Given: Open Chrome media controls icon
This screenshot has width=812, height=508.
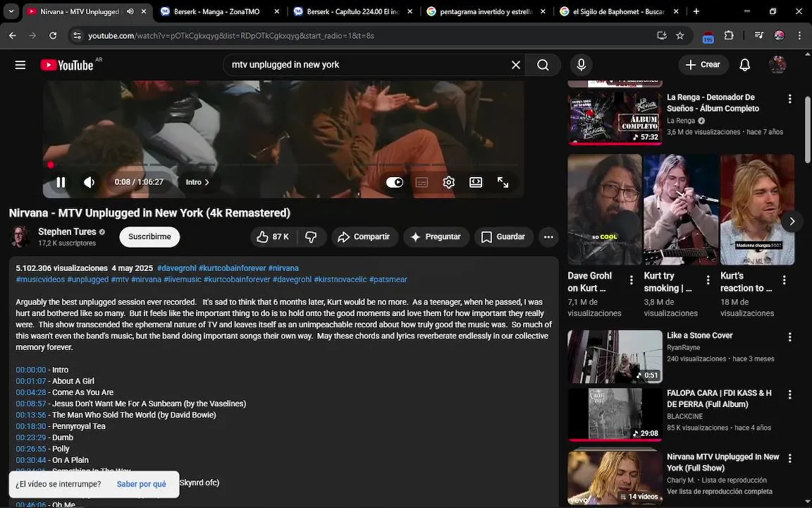Looking at the screenshot, I should pyautogui.click(x=758, y=36).
